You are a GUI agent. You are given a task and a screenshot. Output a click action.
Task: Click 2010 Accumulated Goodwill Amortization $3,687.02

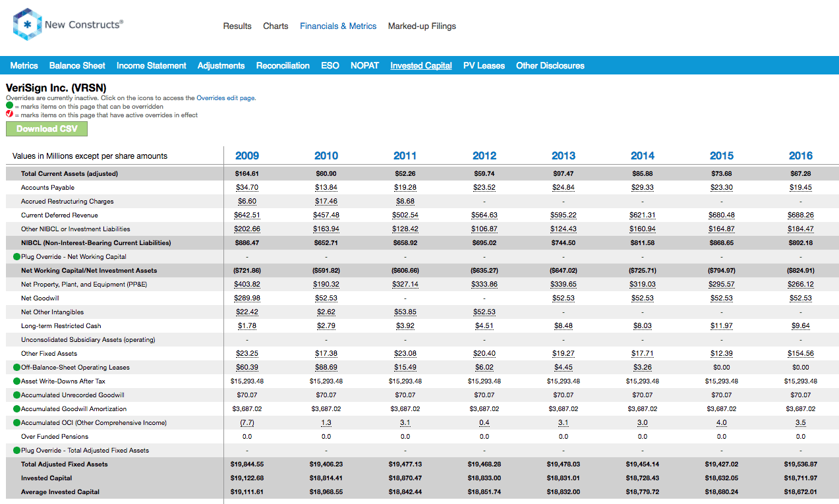(326, 409)
